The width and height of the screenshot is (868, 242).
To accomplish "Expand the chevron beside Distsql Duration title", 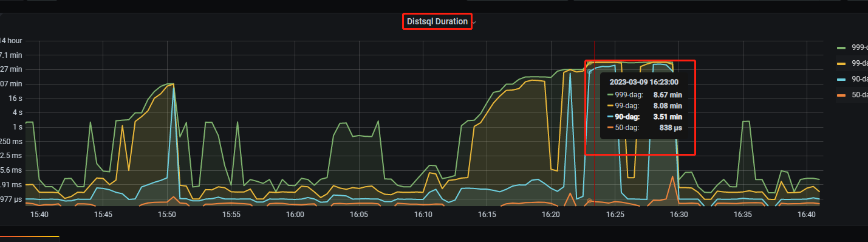I will [x=474, y=22].
